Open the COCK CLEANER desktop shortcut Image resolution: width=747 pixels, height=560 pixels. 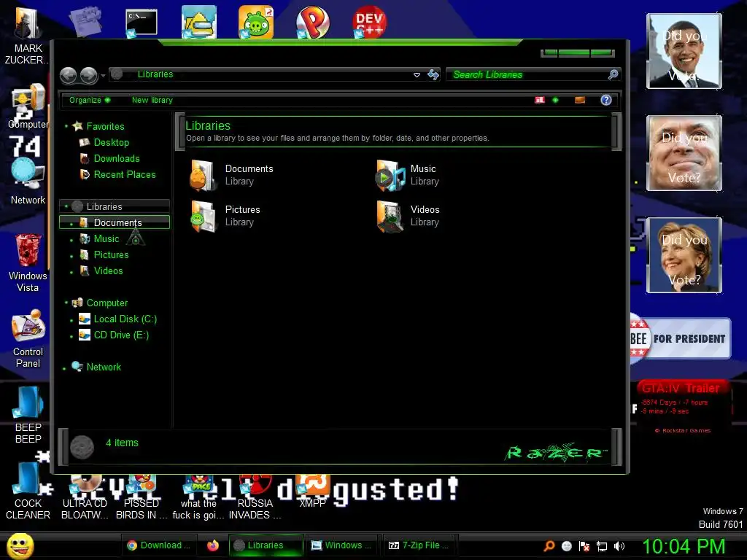[x=28, y=491]
